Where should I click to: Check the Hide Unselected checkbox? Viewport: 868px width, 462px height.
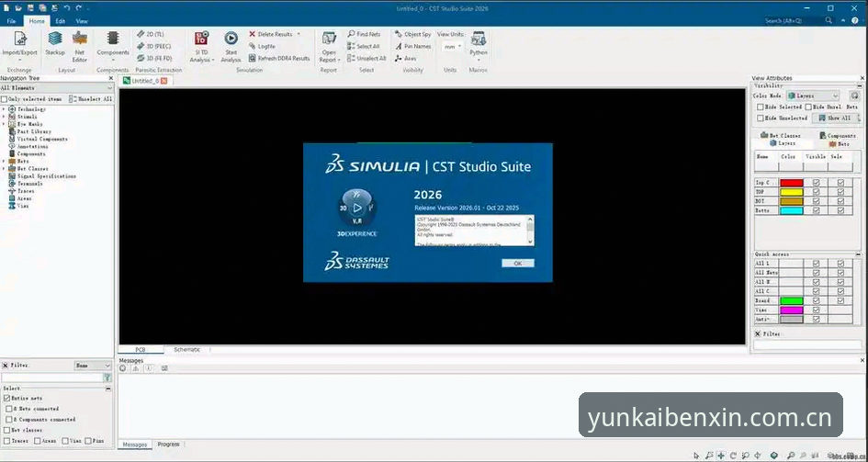point(760,118)
